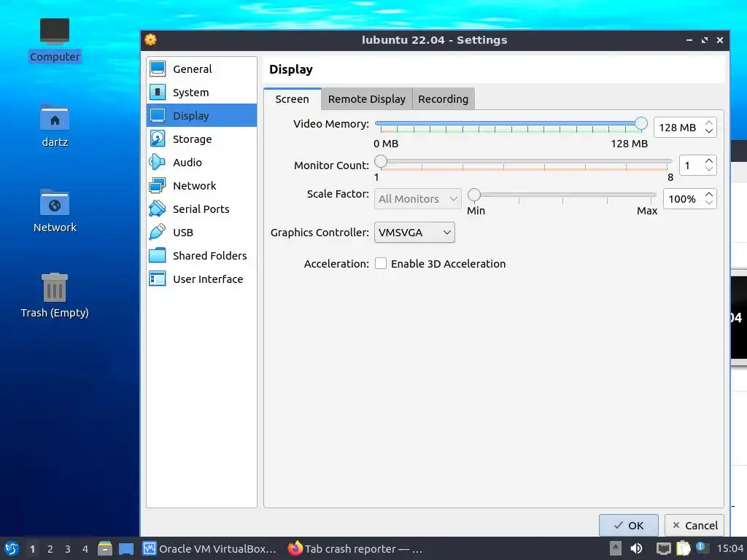Increase Monitor Count with the up arrow
Viewport: 747px width, 560px height.
click(x=709, y=161)
